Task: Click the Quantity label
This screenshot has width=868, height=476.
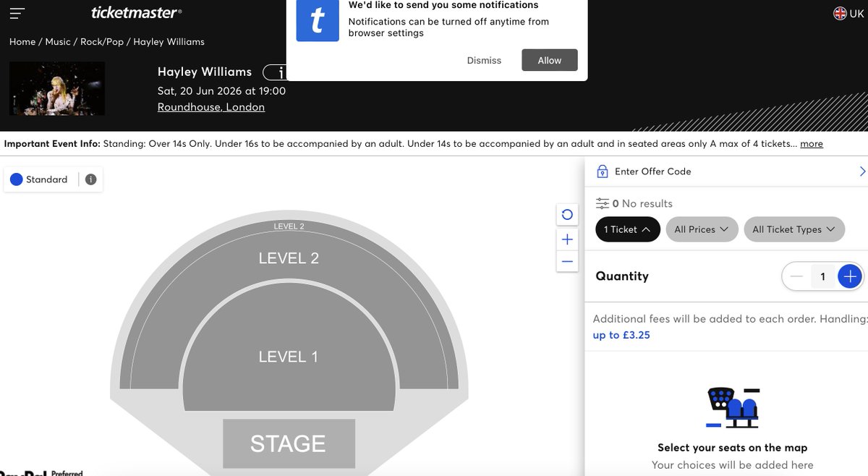Action: [x=622, y=276]
